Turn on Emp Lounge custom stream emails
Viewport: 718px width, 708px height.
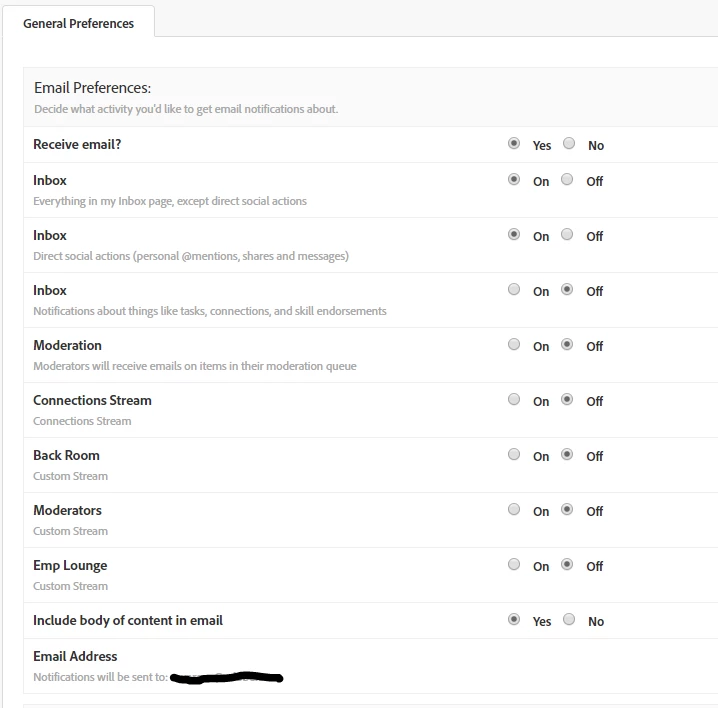point(514,564)
